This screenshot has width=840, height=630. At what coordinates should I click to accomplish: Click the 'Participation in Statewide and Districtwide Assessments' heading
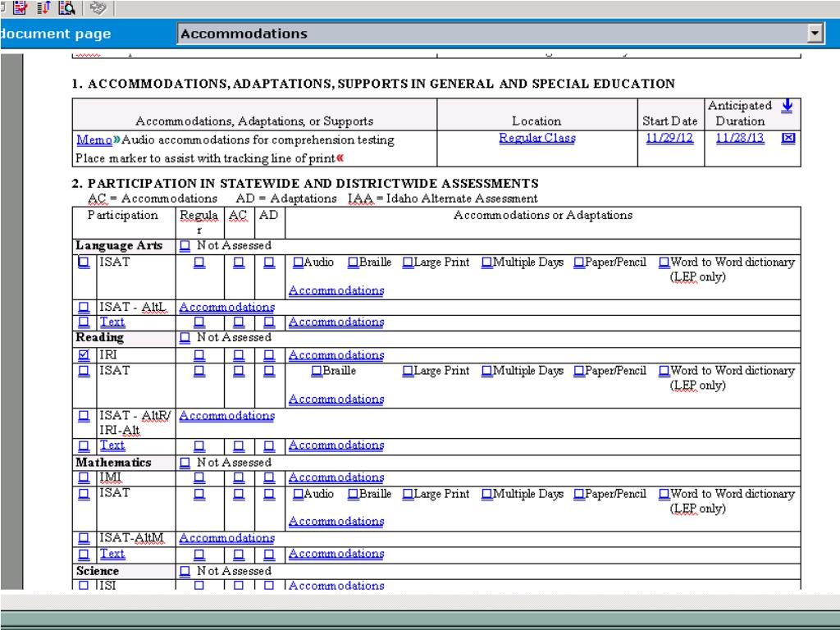(313, 184)
